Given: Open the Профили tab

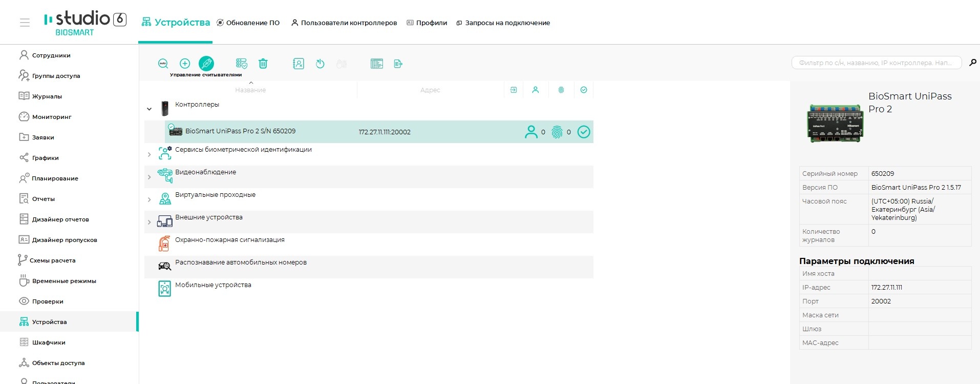Looking at the screenshot, I should click(427, 23).
